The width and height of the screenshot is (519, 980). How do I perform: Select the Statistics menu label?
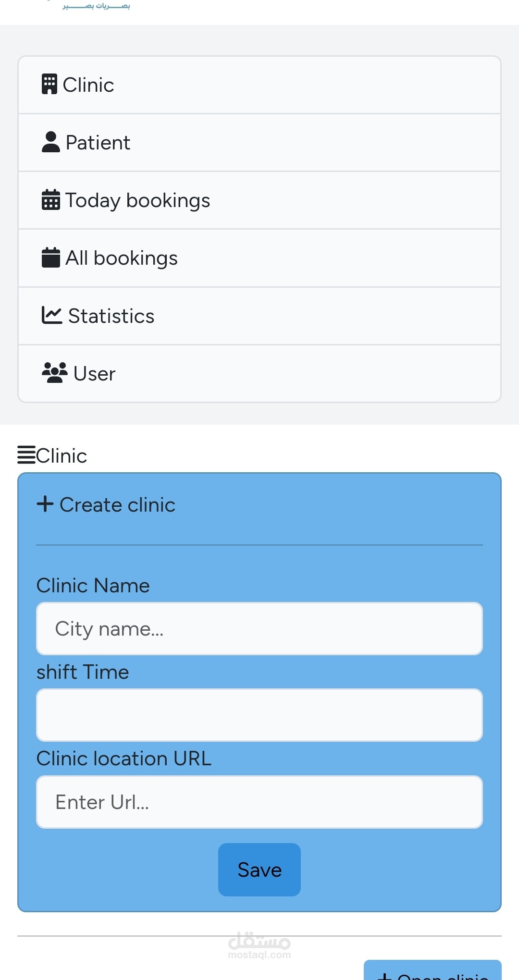111,316
